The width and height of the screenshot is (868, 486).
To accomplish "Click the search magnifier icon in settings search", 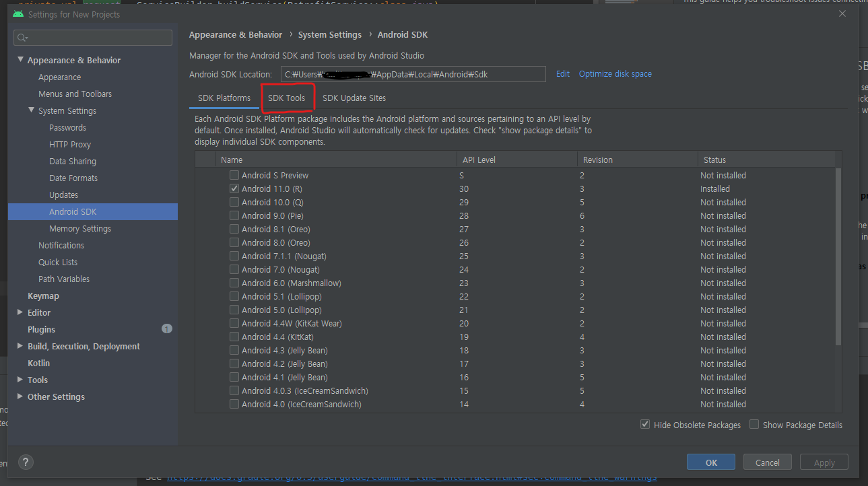I will (23, 38).
